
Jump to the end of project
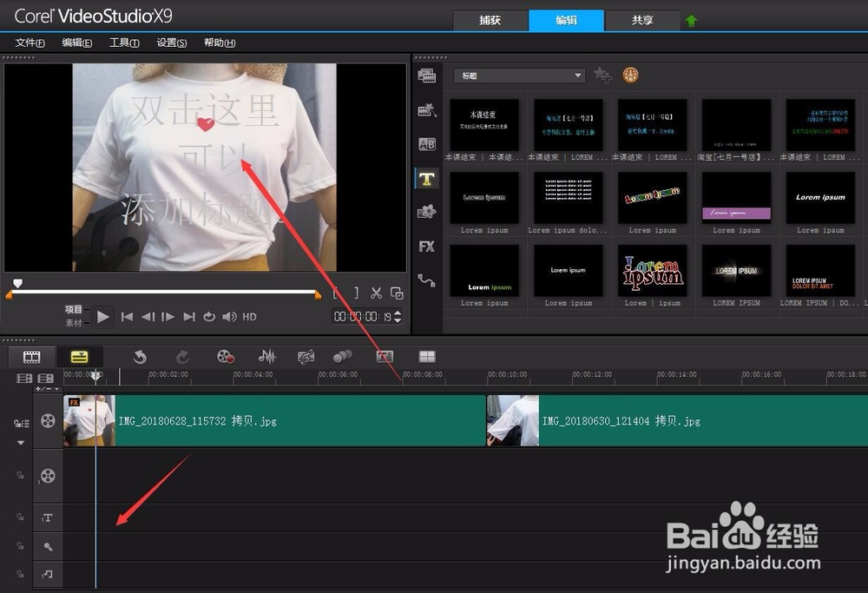coord(188,317)
